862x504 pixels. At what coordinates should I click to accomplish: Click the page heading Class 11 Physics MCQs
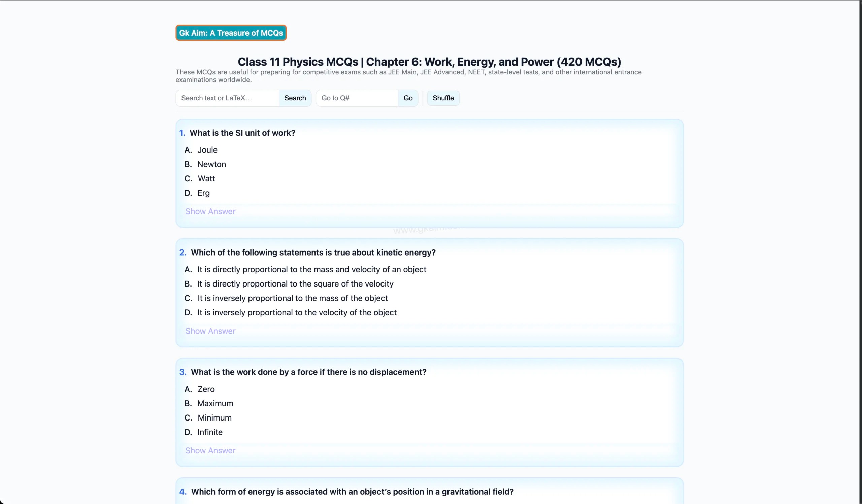[429, 62]
